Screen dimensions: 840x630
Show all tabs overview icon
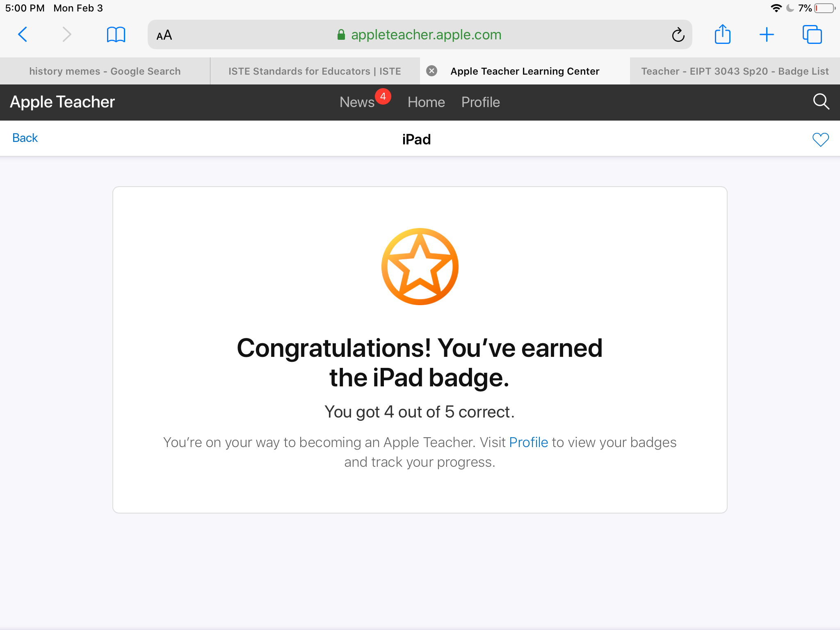pos(812,34)
